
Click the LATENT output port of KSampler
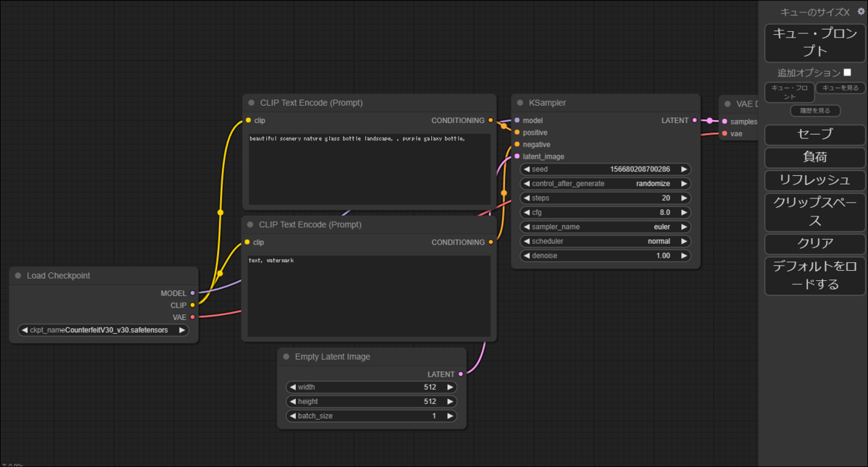coord(694,120)
